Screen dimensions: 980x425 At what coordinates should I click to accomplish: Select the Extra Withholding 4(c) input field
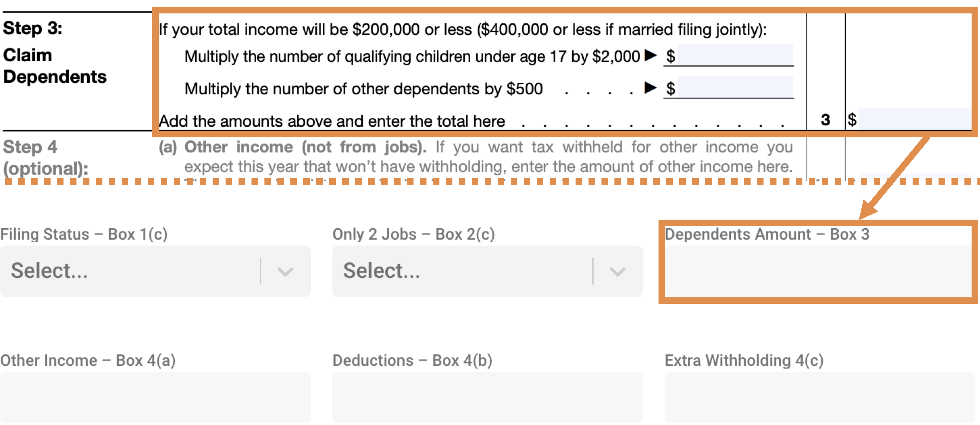coord(820,397)
